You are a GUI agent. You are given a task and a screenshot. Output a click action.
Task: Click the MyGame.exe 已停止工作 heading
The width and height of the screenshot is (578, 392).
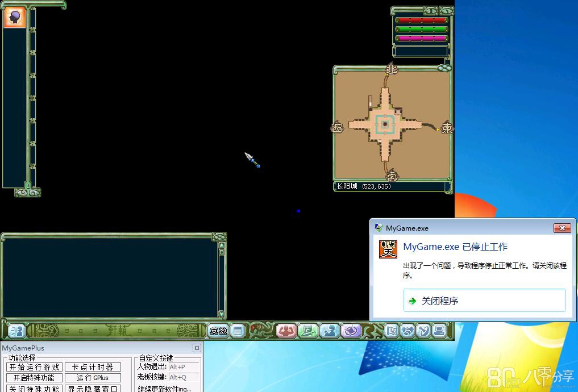tap(455, 247)
